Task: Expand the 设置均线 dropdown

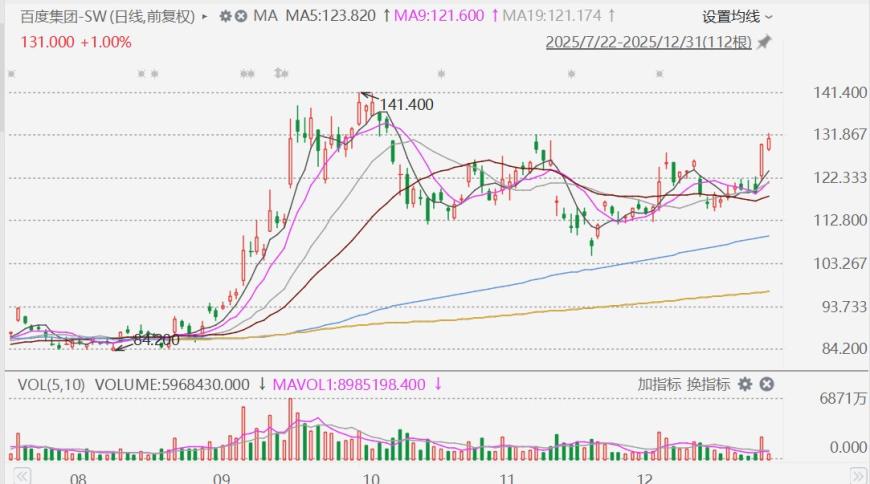Action: [x=737, y=16]
